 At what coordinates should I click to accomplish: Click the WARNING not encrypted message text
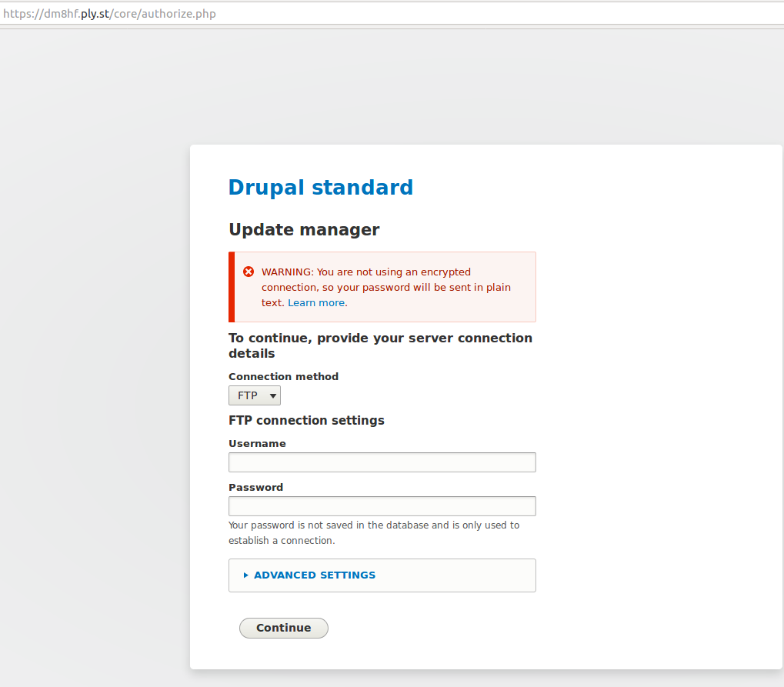pos(386,288)
